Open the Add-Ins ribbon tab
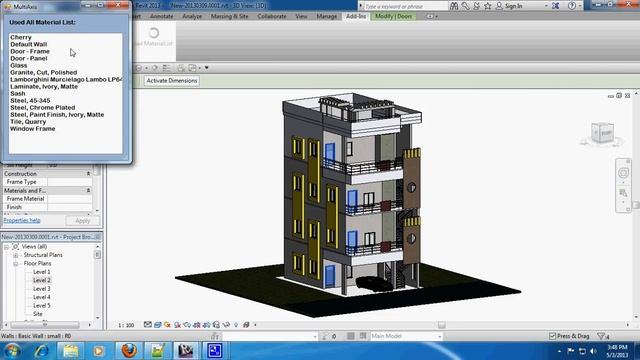The height and width of the screenshot is (360, 640). [x=356, y=16]
